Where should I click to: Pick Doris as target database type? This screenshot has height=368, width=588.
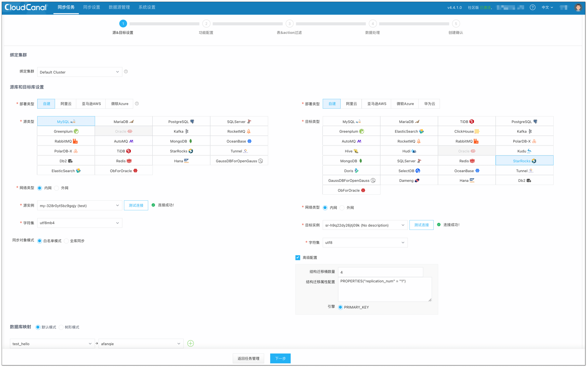pos(351,171)
